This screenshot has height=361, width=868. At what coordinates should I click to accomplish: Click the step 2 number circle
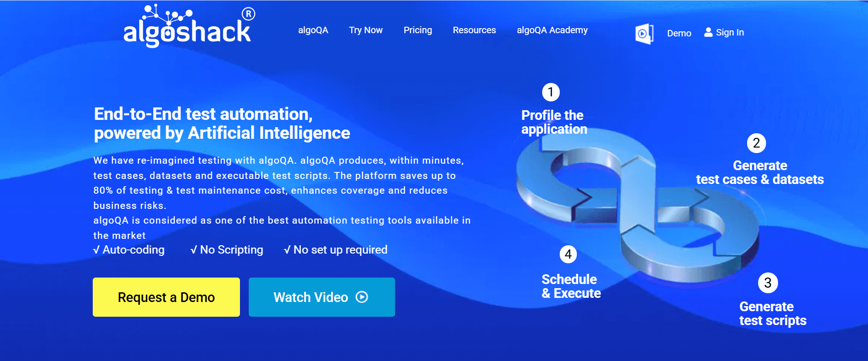point(756,143)
